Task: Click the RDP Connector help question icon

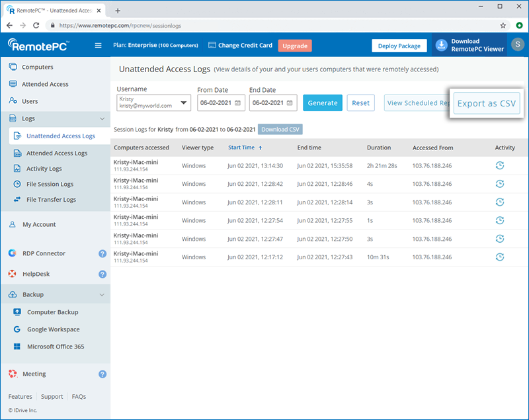Action: pyautogui.click(x=102, y=253)
